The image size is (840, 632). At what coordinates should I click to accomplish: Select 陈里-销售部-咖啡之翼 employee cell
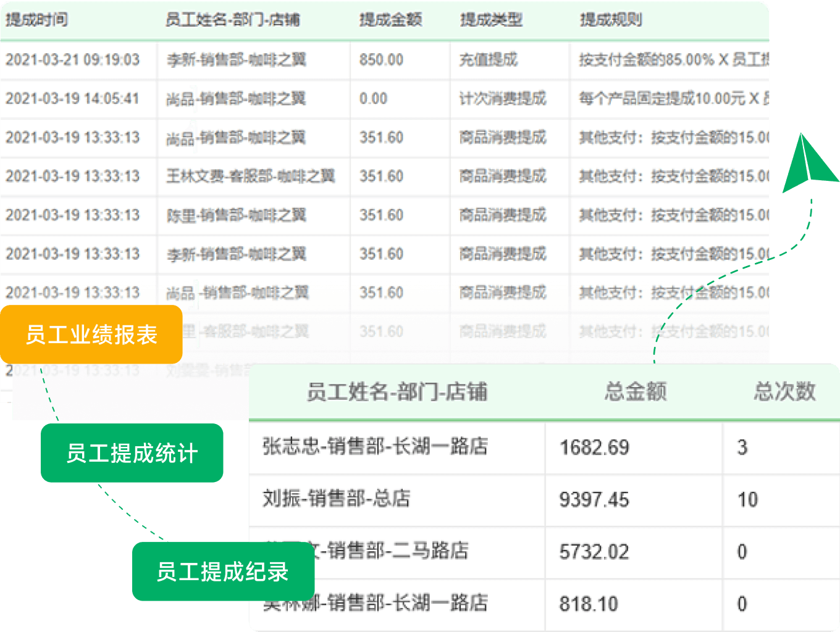coord(237,215)
